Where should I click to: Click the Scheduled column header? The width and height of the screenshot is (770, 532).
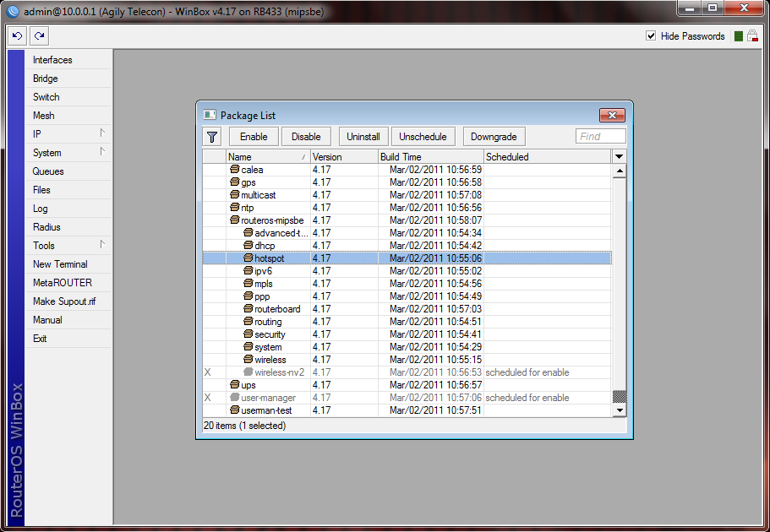pos(548,157)
